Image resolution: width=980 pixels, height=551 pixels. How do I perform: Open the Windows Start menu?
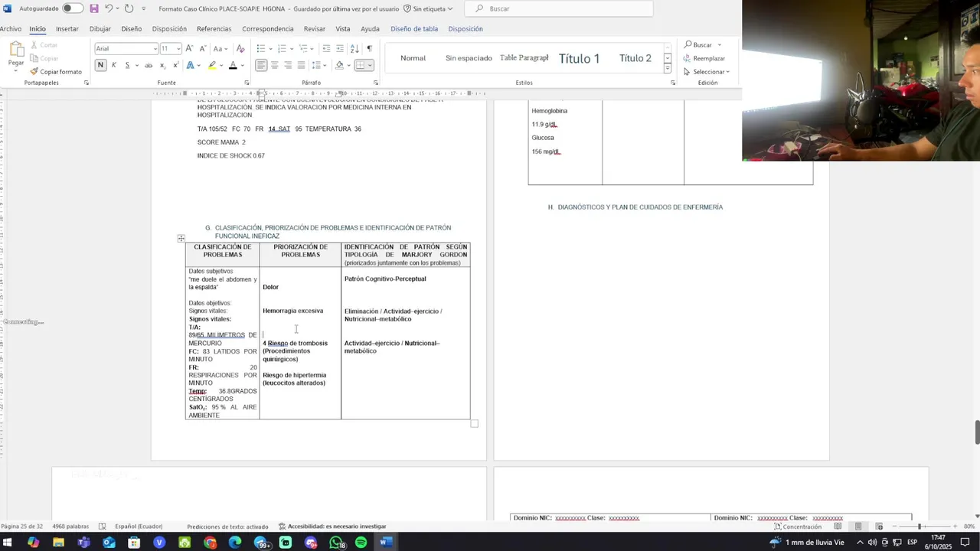pos(8,543)
